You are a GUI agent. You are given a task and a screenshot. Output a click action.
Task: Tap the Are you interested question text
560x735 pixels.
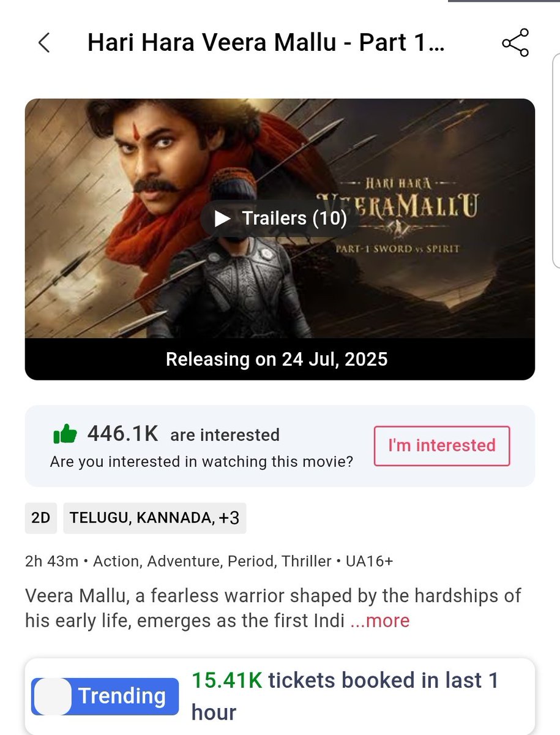click(201, 461)
